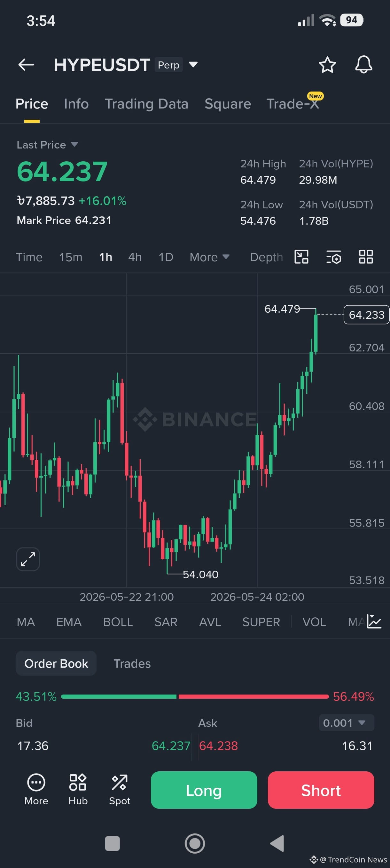Open price alert bell icon
Image resolution: width=390 pixels, height=868 pixels.
click(x=364, y=65)
